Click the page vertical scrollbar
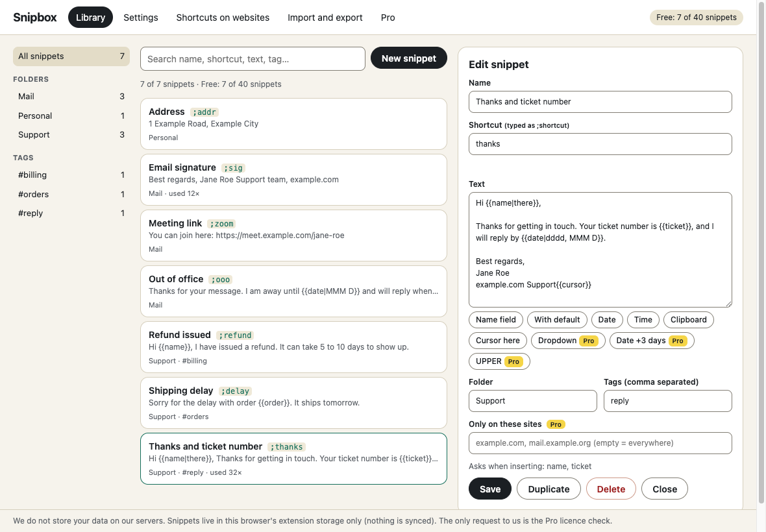Screen dimensions: 766x532 761,252
